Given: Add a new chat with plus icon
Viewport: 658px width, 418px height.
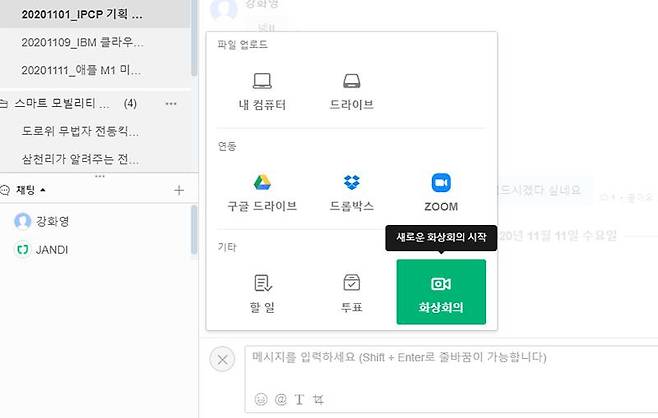Looking at the screenshot, I should point(179,191).
